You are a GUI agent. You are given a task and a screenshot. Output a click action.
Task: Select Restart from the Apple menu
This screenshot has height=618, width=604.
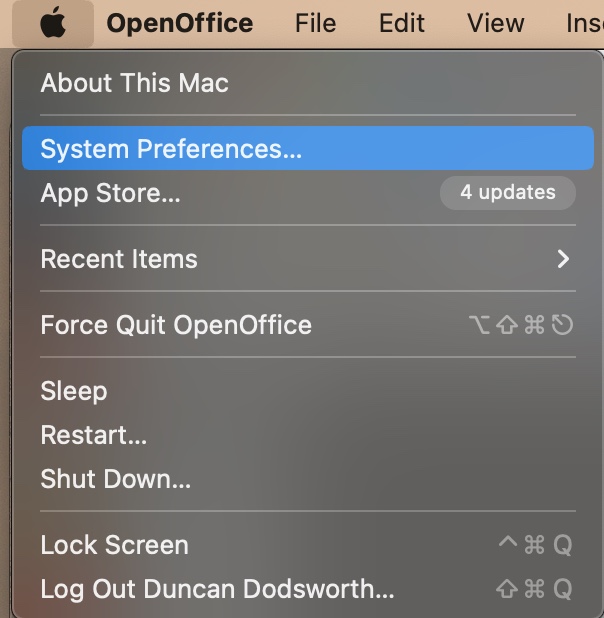pos(94,435)
